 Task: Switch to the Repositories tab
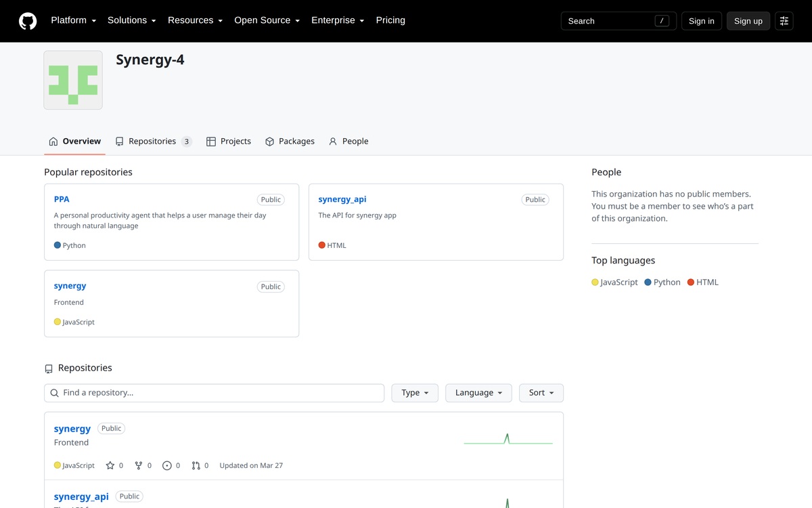(x=154, y=141)
